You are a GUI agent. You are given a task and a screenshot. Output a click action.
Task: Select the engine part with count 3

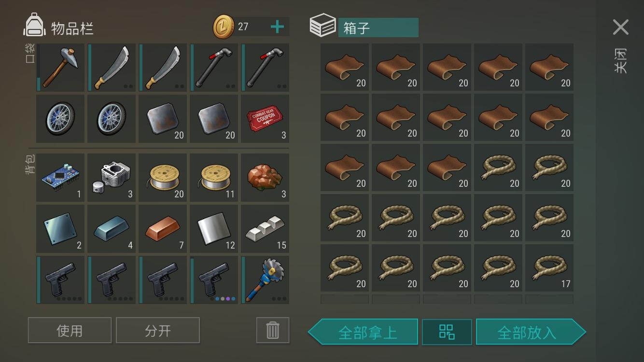coord(112,178)
